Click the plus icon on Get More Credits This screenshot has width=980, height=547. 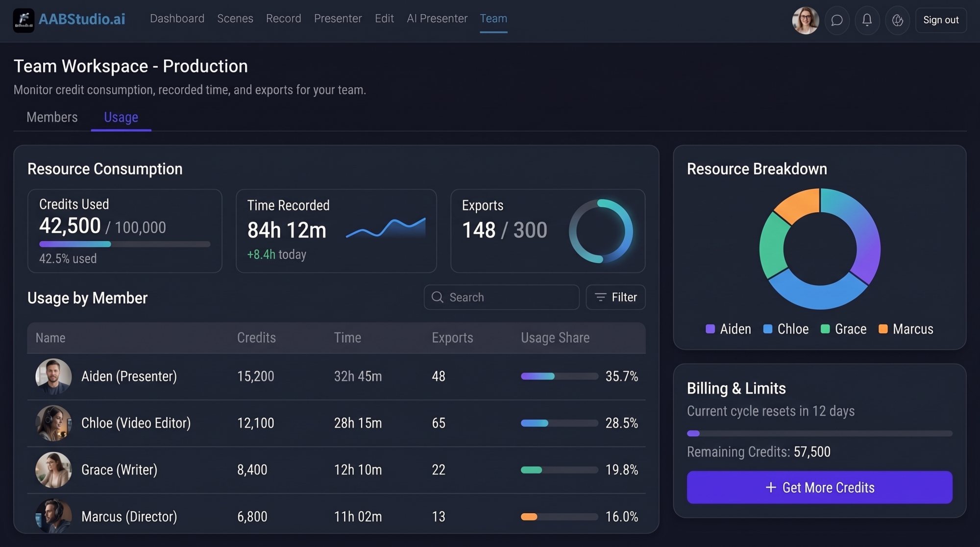click(771, 487)
